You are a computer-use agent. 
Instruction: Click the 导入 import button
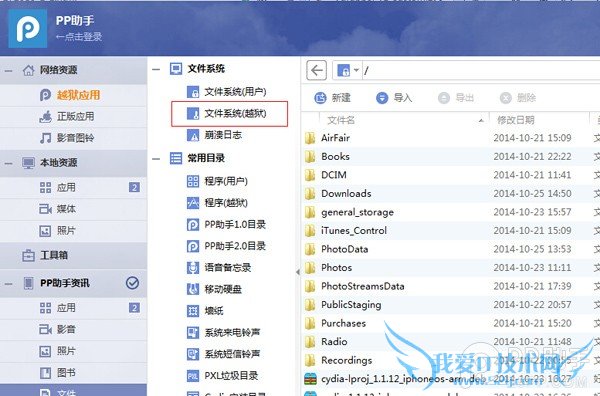click(394, 98)
